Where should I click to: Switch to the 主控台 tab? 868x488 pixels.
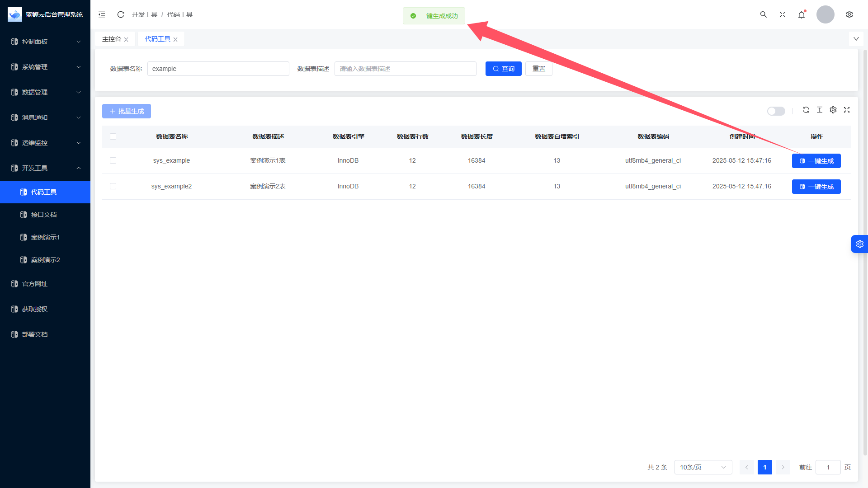point(111,39)
